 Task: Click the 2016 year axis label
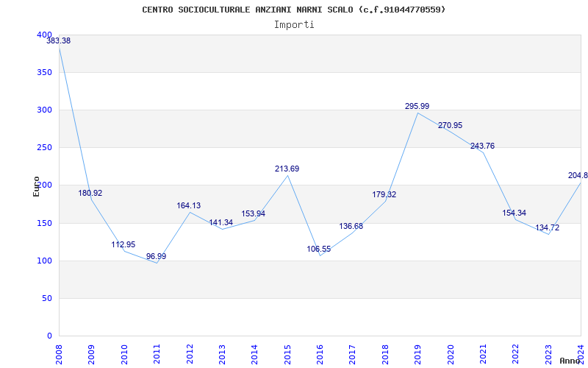320,354
